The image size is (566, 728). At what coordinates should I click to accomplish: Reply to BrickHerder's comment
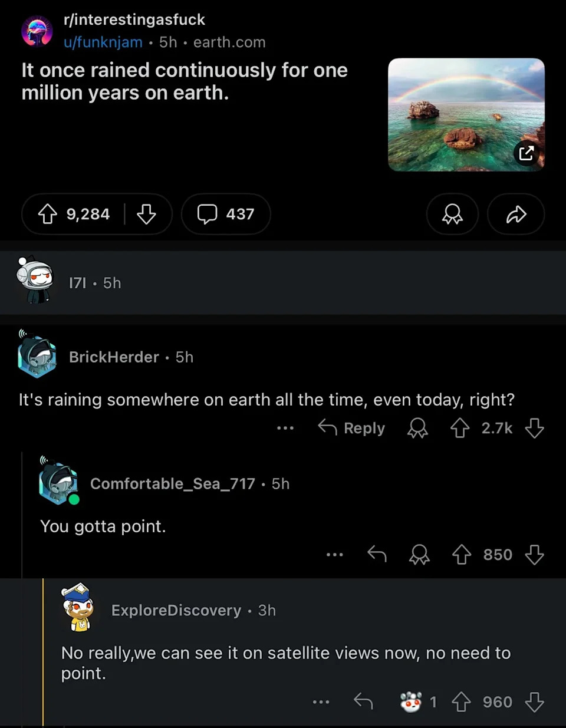(x=352, y=428)
